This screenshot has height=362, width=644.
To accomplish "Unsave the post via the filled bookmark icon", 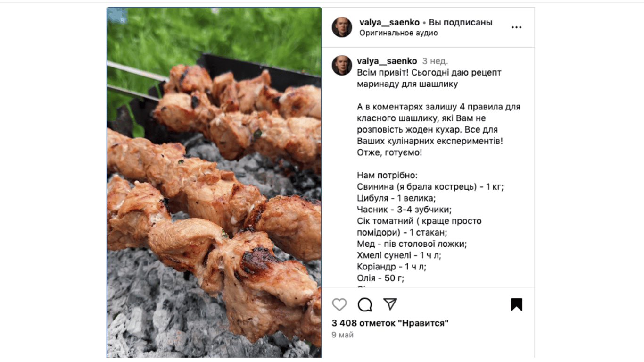I will 517,304.
